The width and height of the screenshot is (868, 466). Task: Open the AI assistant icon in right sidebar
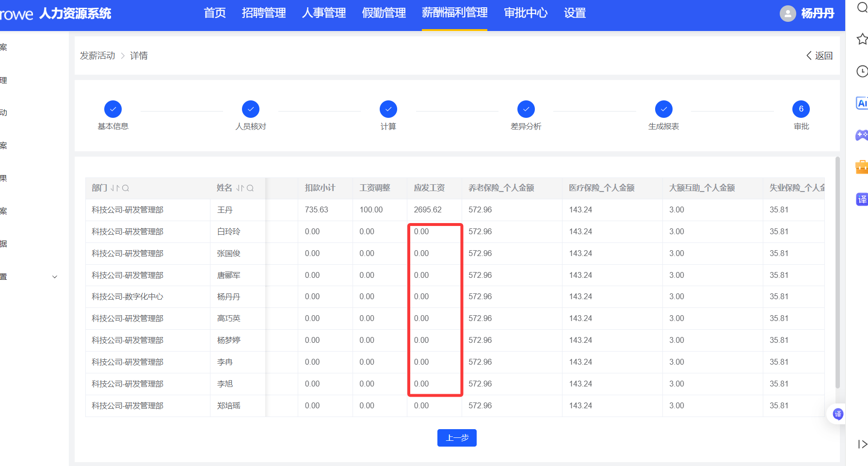[x=862, y=103]
